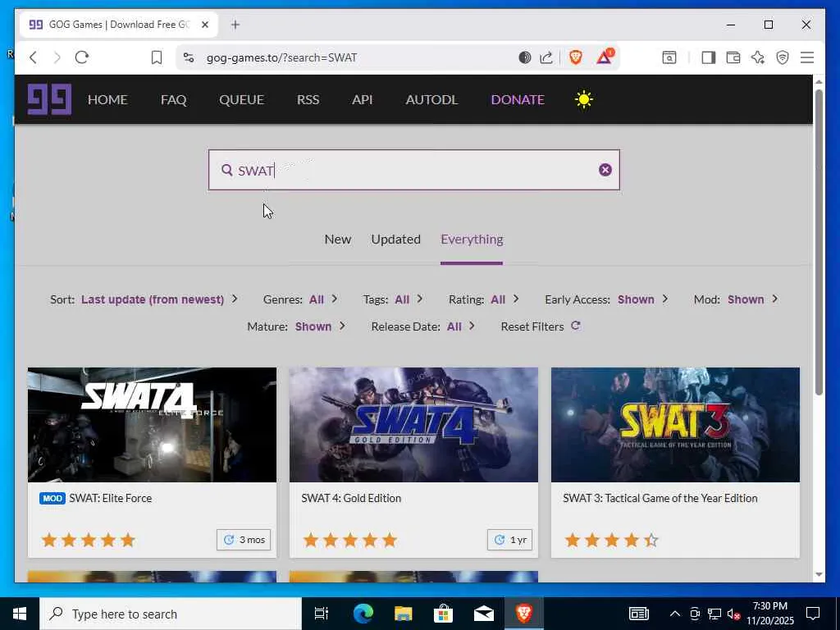Click the Reset Filters refresh icon
840x630 pixels.
click(575, 326)
